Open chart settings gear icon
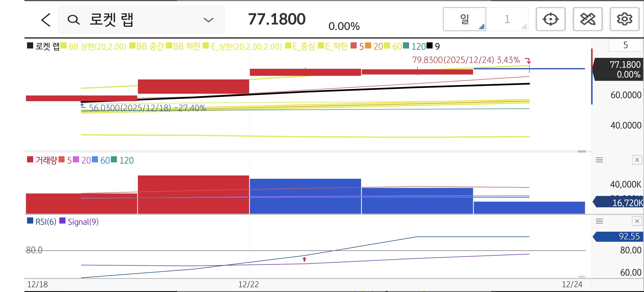The image size is (644, 292). click(624, 19)
